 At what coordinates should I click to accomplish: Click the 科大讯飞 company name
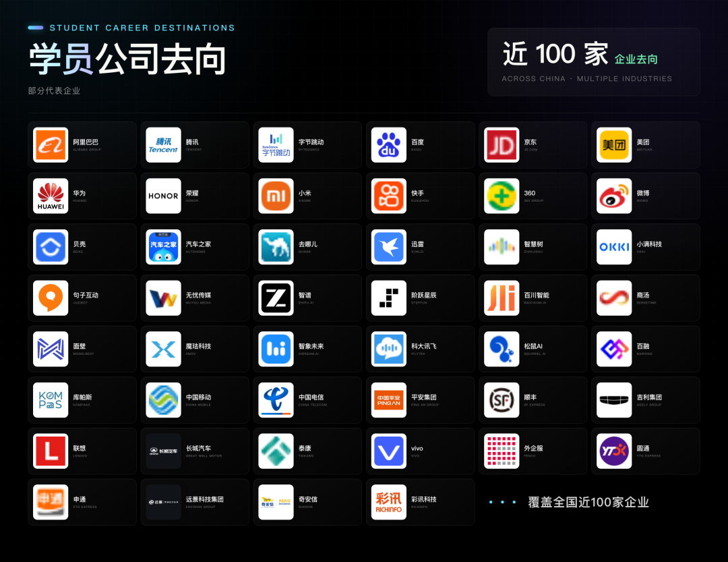424,346
